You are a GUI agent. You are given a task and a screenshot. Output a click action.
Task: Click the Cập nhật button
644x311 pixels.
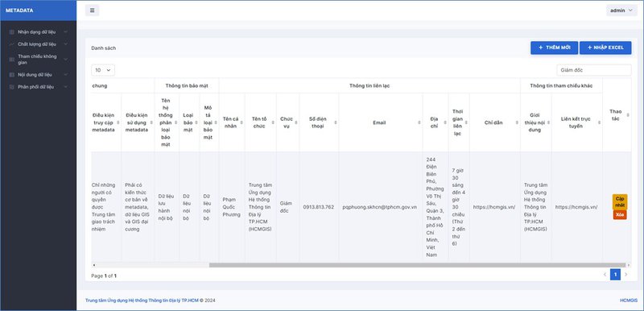point(620,201)
